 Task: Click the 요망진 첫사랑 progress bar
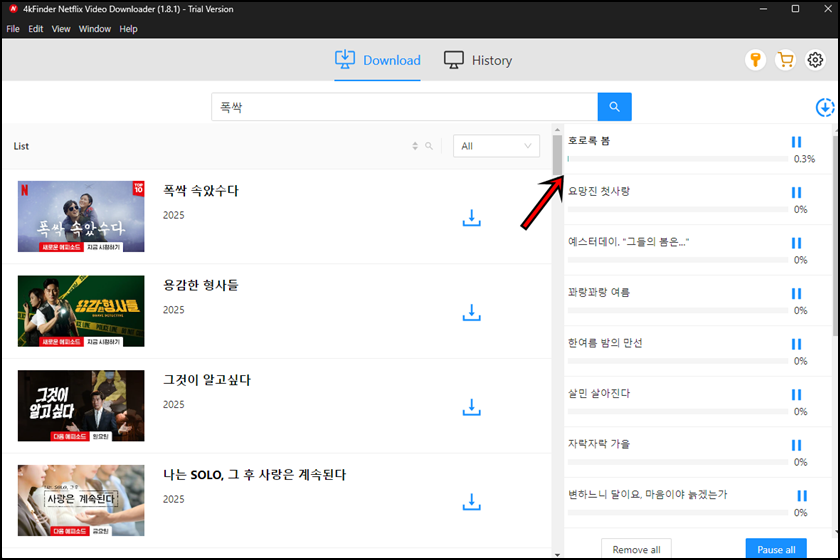point(678,210)
